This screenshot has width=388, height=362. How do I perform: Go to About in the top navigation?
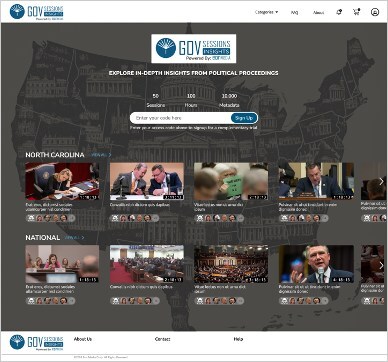318,13
